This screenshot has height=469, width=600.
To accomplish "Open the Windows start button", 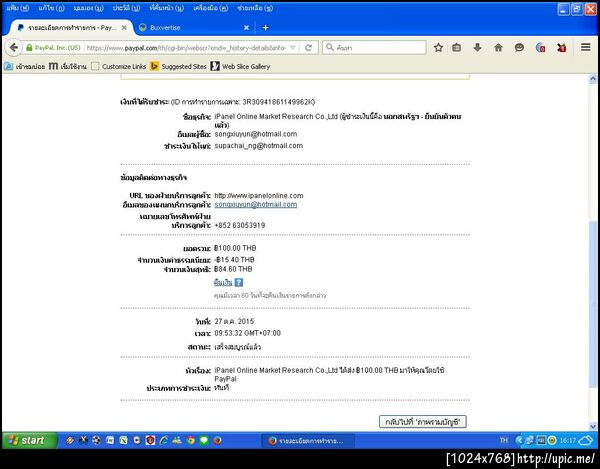I will click(x=29, y=440).
